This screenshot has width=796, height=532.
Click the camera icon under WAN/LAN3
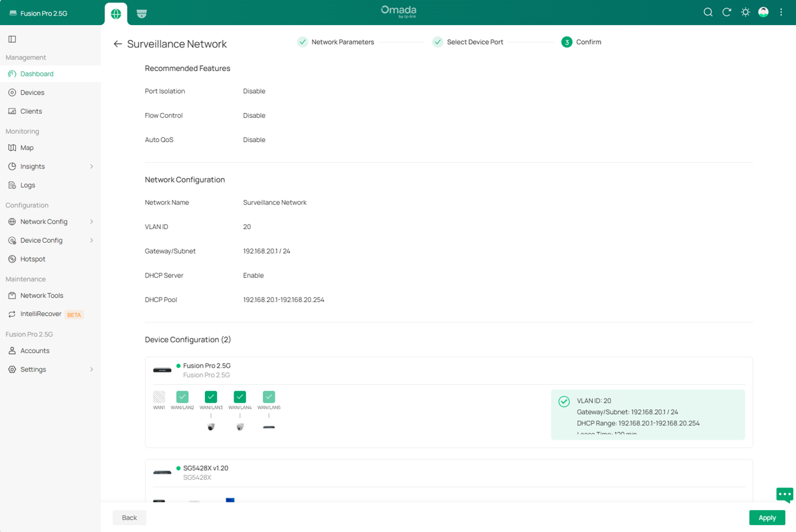coord(211,427)
